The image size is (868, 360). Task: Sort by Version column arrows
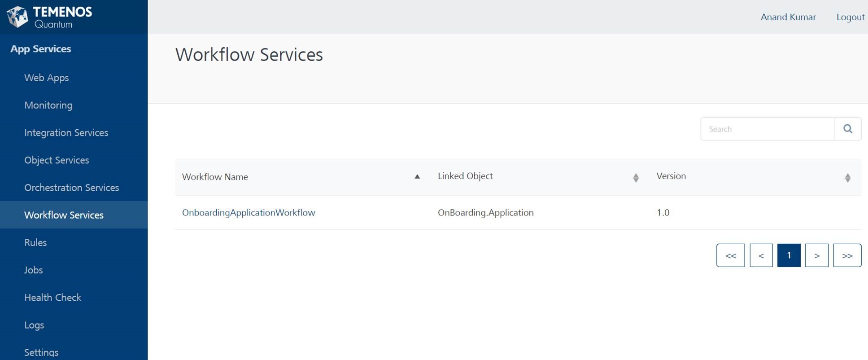(847, 178)
